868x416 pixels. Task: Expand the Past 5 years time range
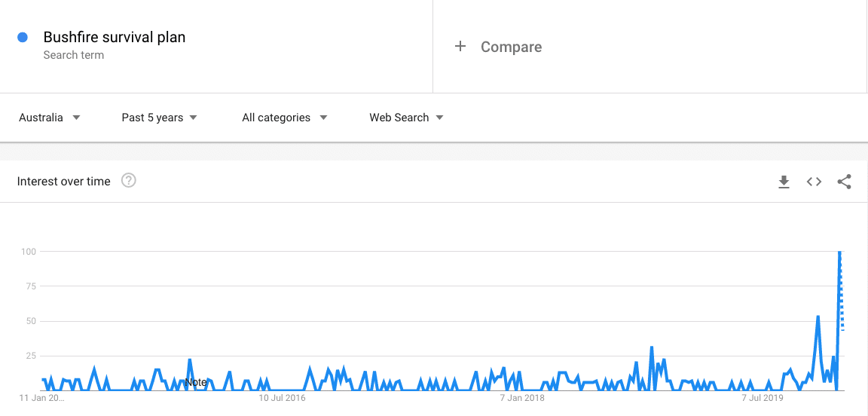[160, 118]
